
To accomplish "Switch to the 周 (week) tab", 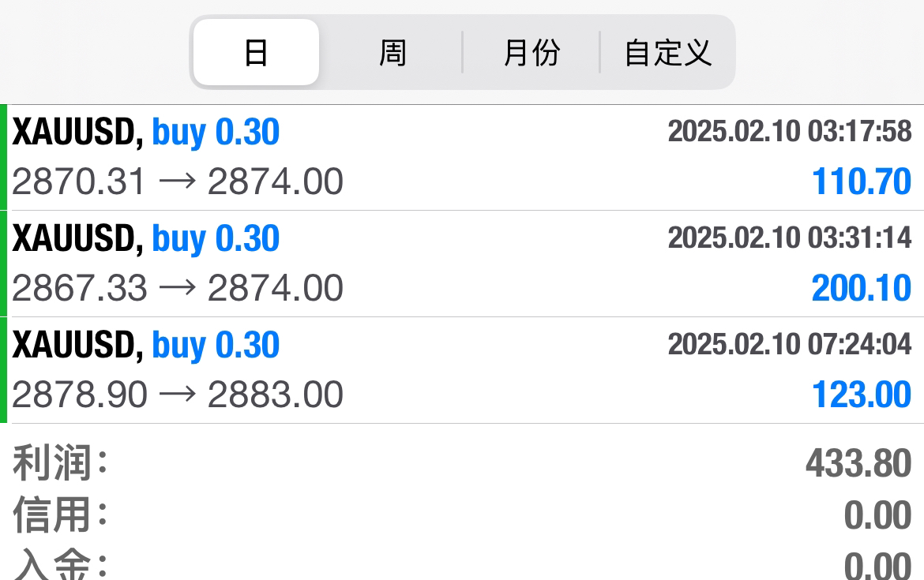I will click(x=393, y=52).
